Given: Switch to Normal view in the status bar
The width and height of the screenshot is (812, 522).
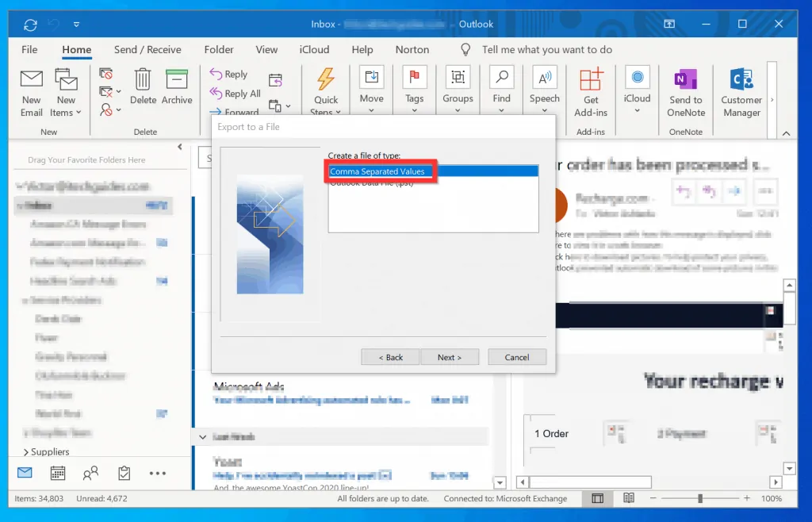Looking at the screenshot, I should coord(598,498).
